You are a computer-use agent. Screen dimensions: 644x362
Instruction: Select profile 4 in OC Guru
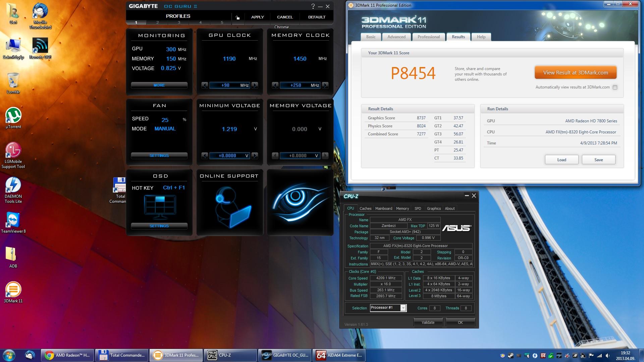[200, 22]
